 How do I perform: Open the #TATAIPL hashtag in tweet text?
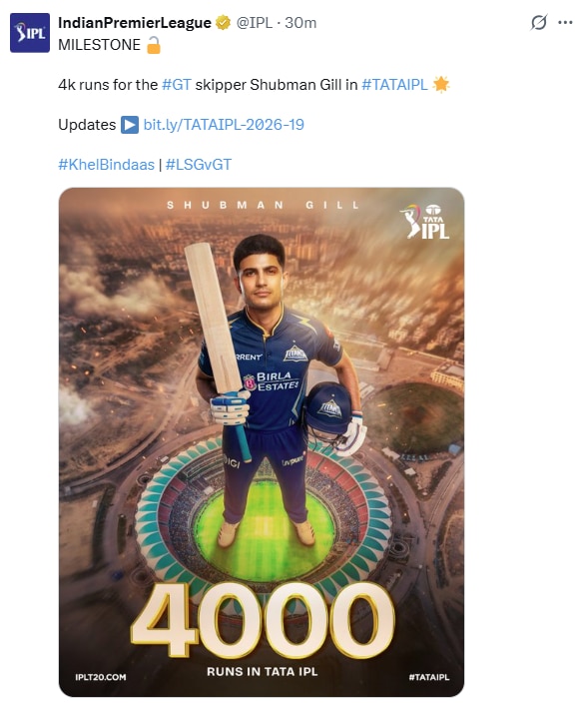[394, 84]
